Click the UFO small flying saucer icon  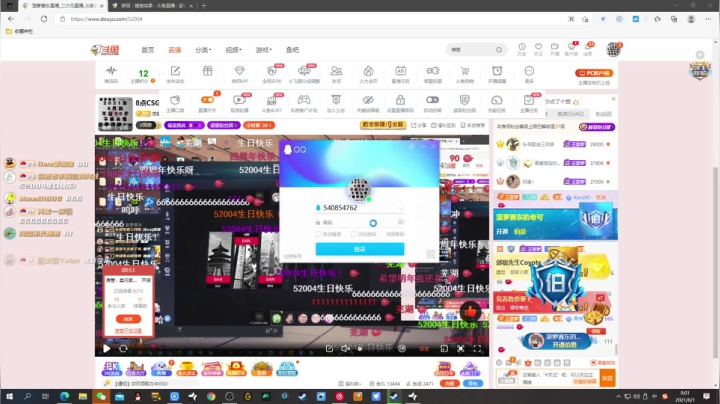tap(304, 71)
